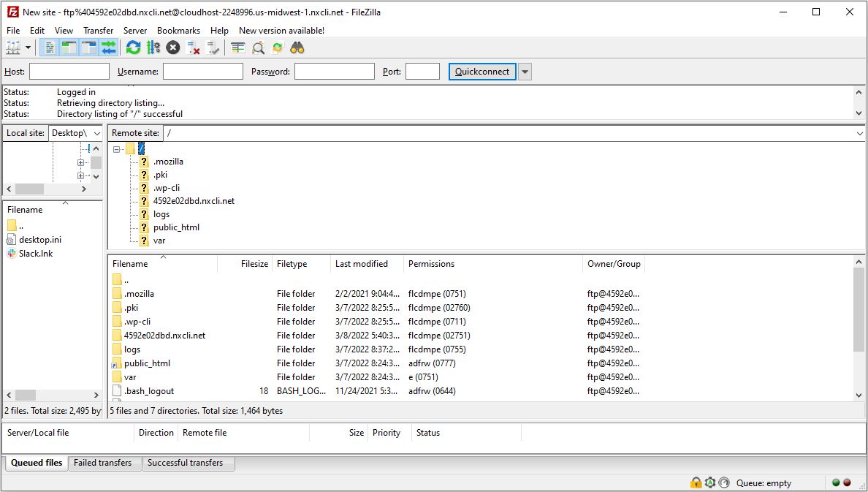Open the Server menu
The width and height of the screenshot is (868, 492).
(x=135, y=31)
